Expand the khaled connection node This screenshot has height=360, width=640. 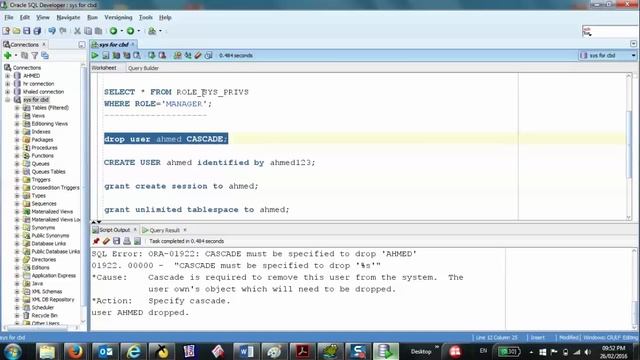[x=7, y=92]
